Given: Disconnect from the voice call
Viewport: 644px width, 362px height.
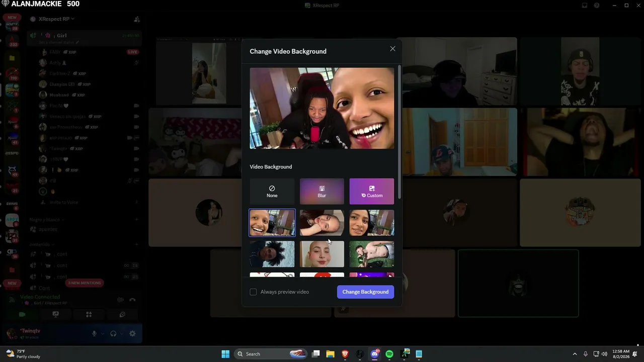Looking at the screenshot, I should point(132,300).
